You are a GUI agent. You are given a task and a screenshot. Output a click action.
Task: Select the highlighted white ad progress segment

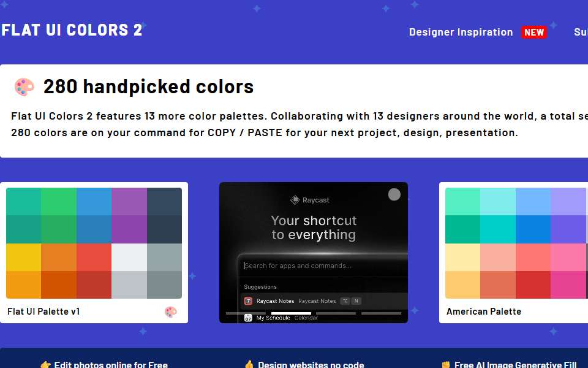(291, 313)
